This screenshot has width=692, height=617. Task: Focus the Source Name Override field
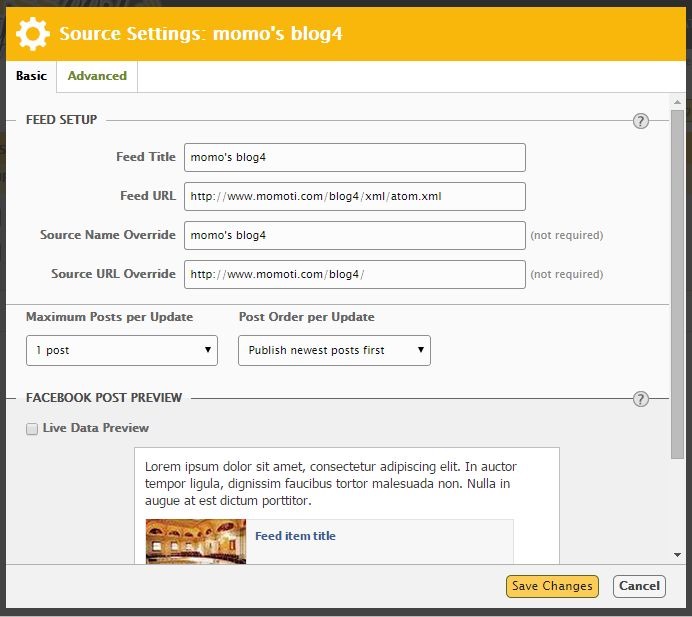(x=355, y=235)
